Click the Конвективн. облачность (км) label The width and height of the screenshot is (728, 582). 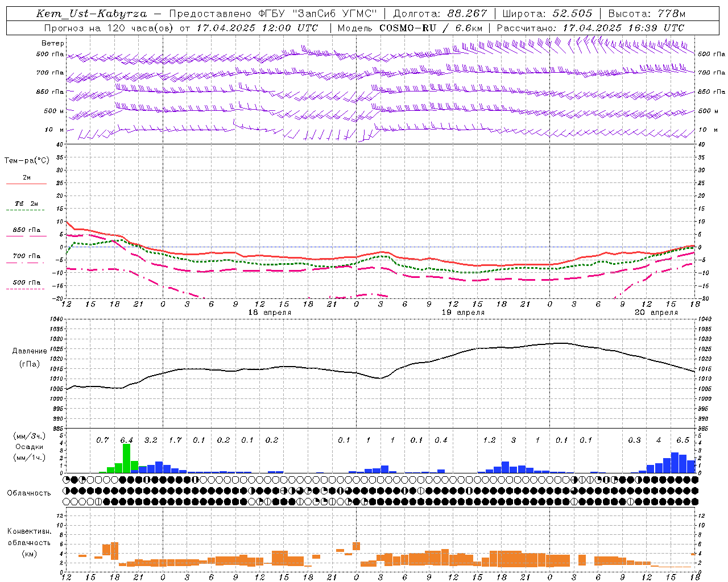(29, 542)
